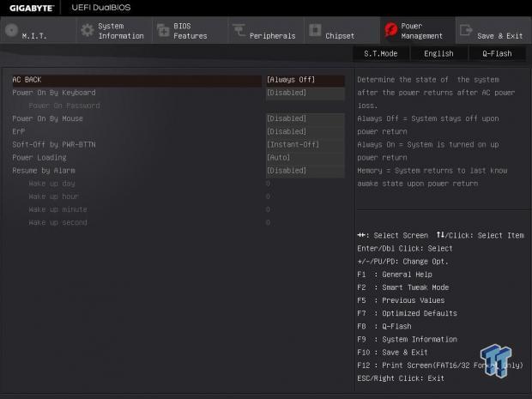Change the Soft-Off by PWR-BTTN Instant-Off value
Screen dimensions: 532x399
305,144
